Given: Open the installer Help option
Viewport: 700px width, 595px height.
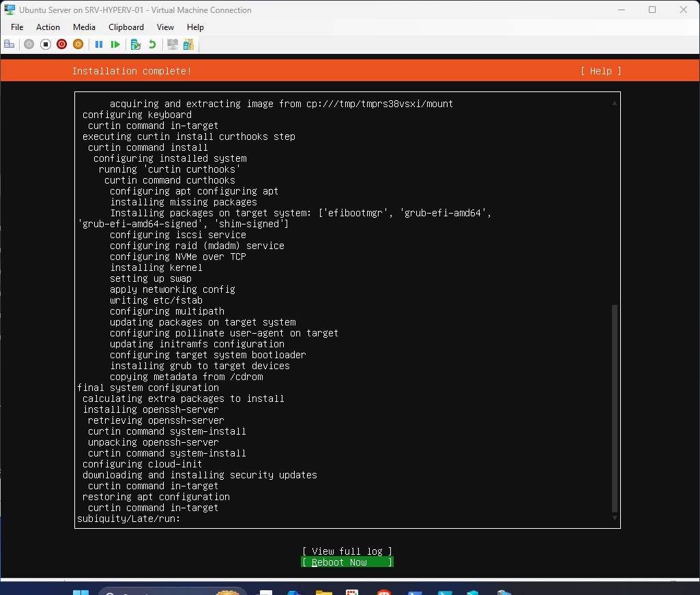Looking at the screenshot, I should point(600,71).
